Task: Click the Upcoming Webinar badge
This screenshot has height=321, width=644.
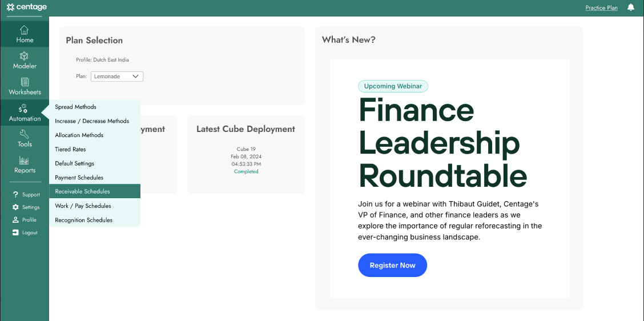Action: [393, 86]
